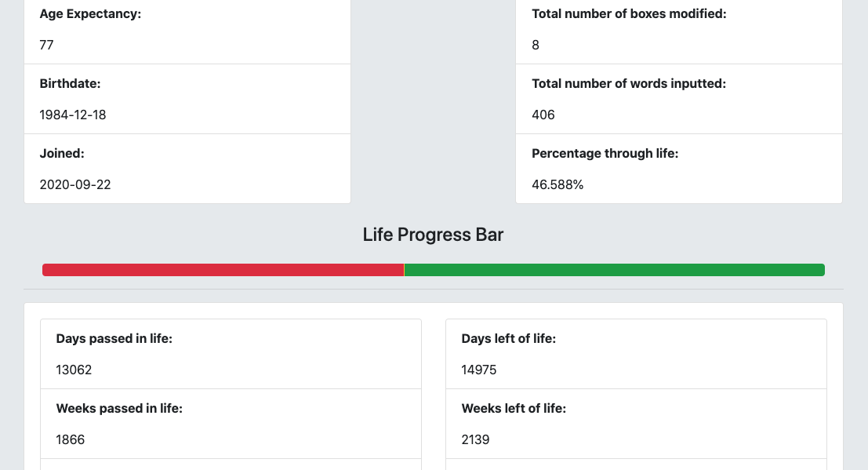Click the green portion of the life progress bar

tap(614, 270)
